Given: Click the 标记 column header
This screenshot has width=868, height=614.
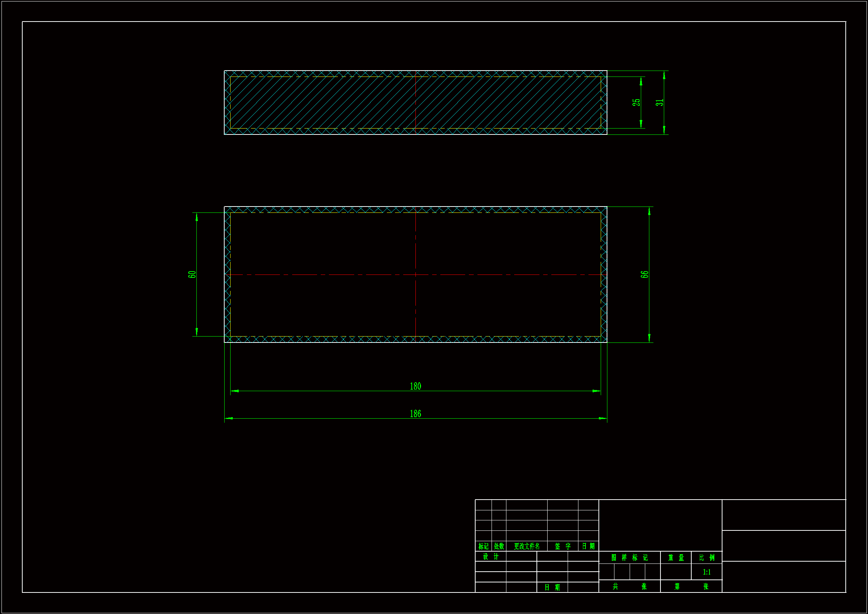Looking at the screenshot, I should point(483,546).
